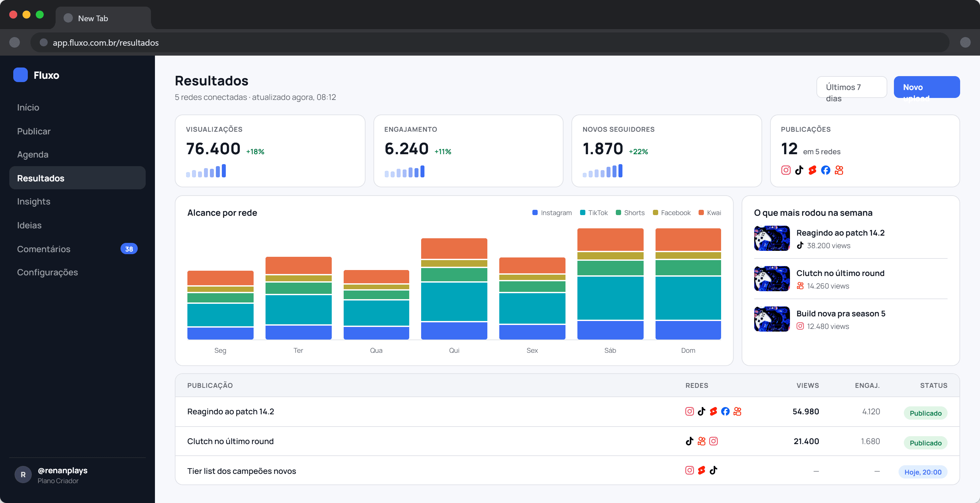Open Configurações in the sidebar

pos(77,272)
